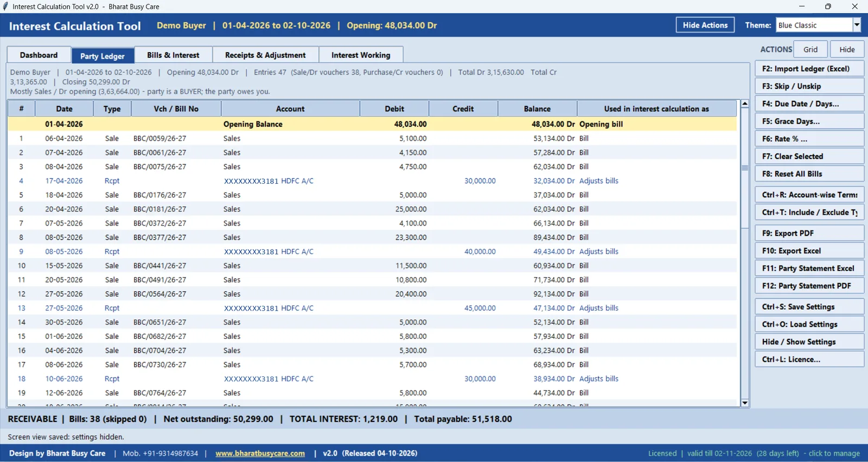The width and height of the screenshot is (868, 462).
Task: Select bill BBC/0491/26-27
Action: click(x=373, y=280)
